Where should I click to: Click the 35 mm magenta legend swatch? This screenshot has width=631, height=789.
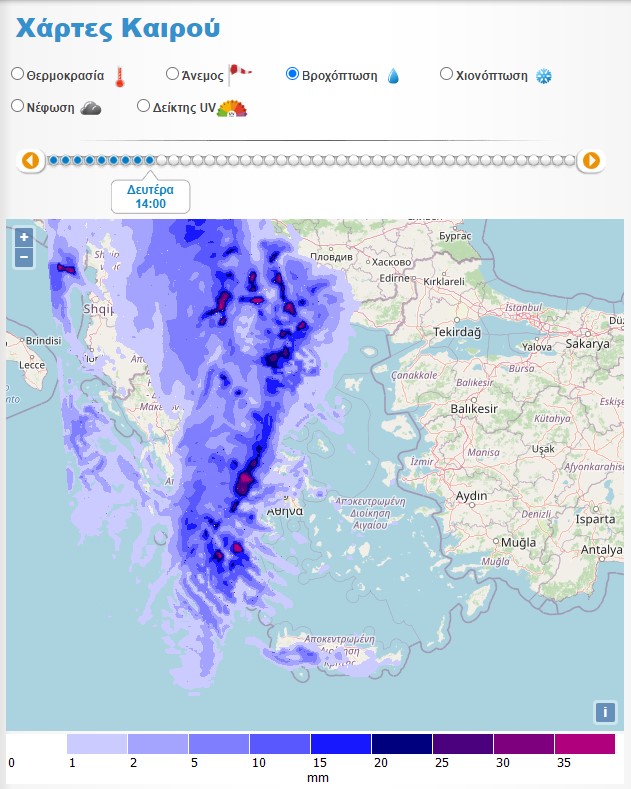coord(584,744)
